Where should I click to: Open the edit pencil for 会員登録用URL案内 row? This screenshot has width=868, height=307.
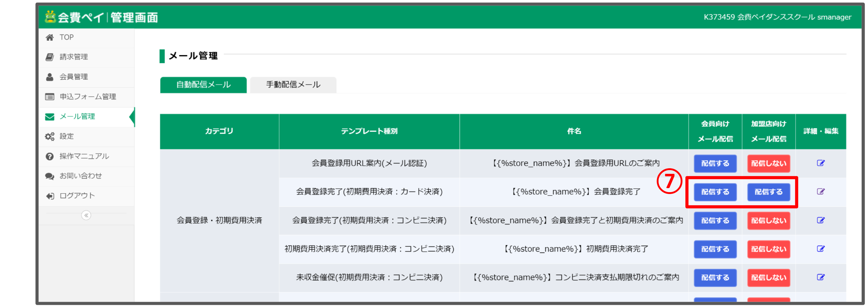pyautogui.click(x=821, y=163)
